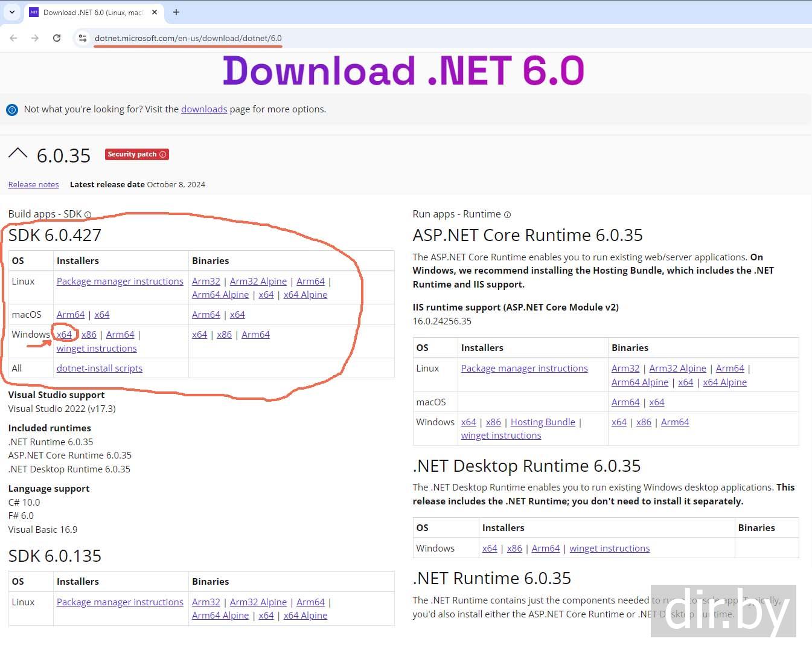Collapse the 6.0.35 release section chevron
The width and height of the screenshot is (812, 650).
coord(18,154)
